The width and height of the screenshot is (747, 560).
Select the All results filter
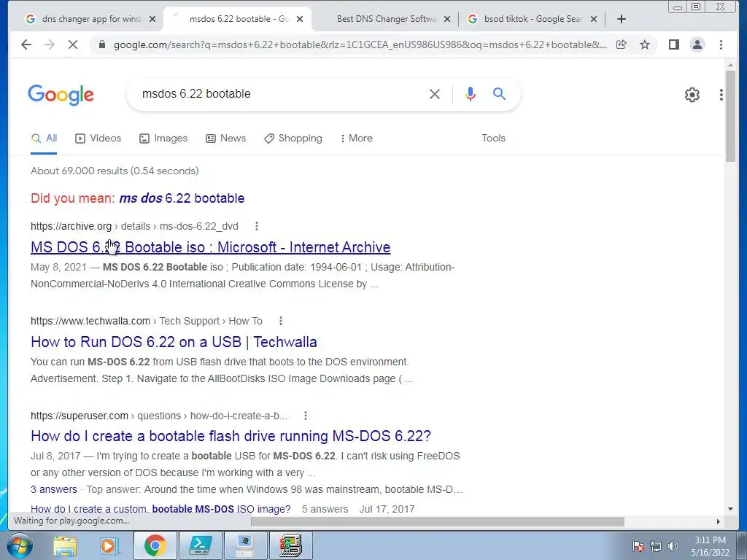pos(44,138)
